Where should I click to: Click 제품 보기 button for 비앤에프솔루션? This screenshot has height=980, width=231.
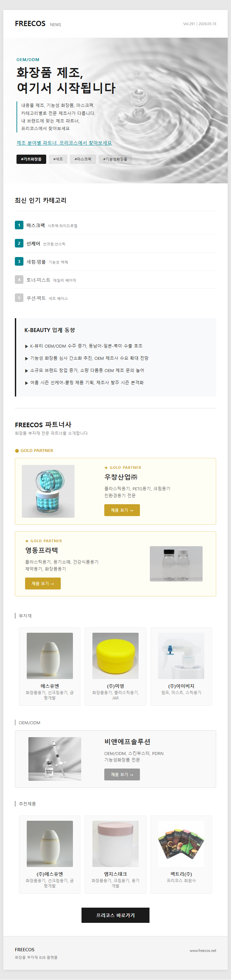(122, 774)
